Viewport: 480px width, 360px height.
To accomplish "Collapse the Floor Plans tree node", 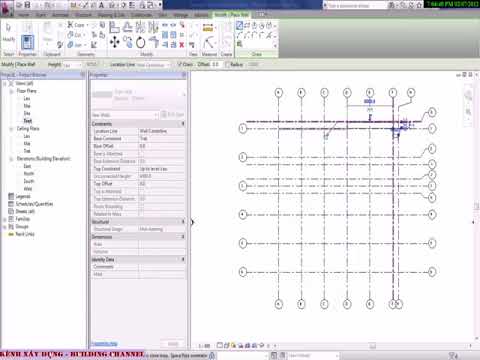I will pos(12,91).
